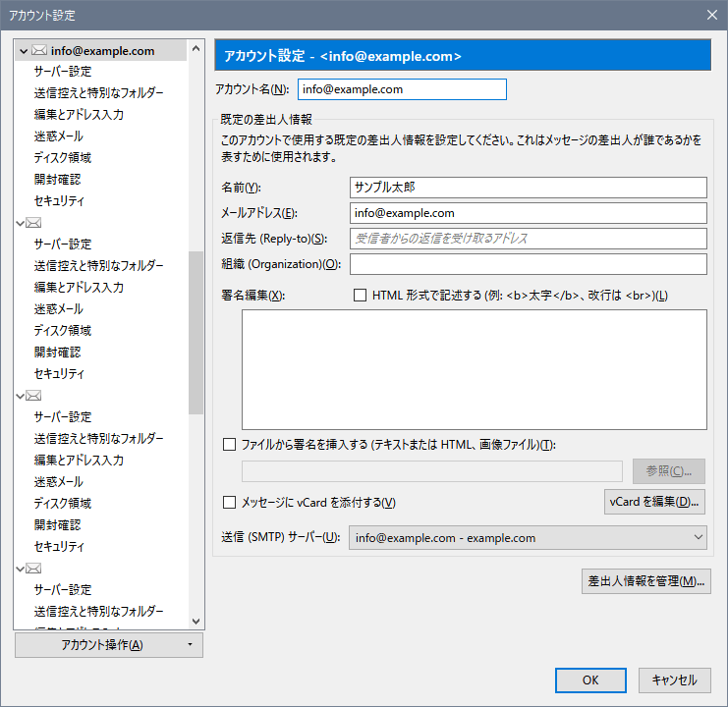The image size is (728, 707).
Task: Click the vCard を編集 button
Action: 653,502
